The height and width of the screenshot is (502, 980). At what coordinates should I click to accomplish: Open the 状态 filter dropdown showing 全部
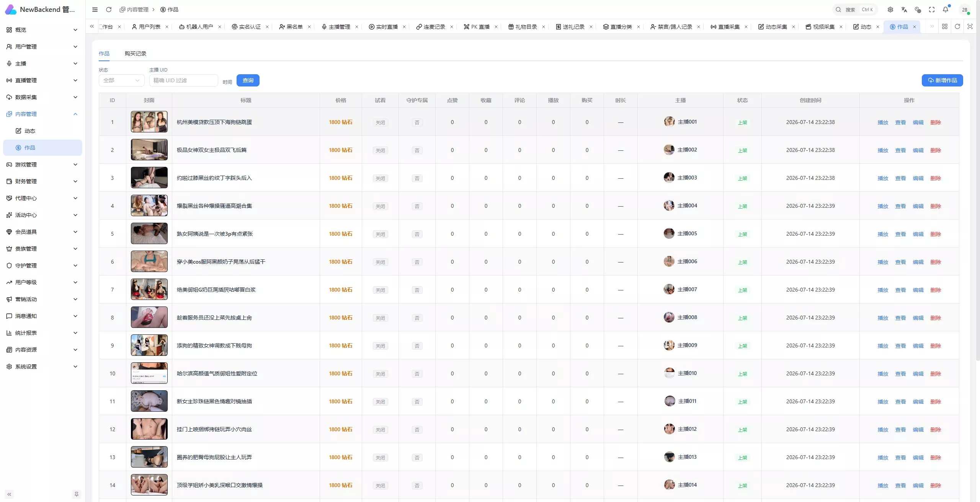click(121, 80)
